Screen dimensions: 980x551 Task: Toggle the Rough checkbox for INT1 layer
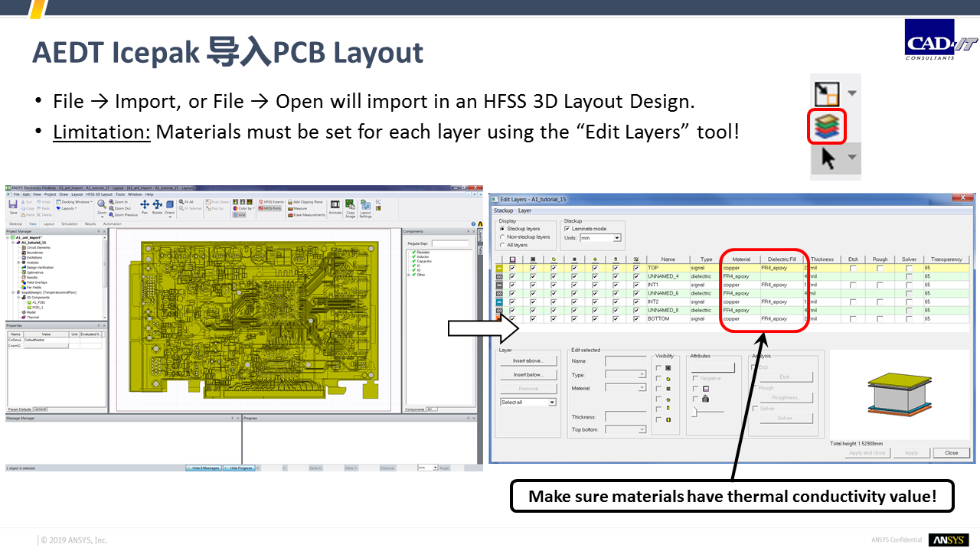tap(880, 285)
